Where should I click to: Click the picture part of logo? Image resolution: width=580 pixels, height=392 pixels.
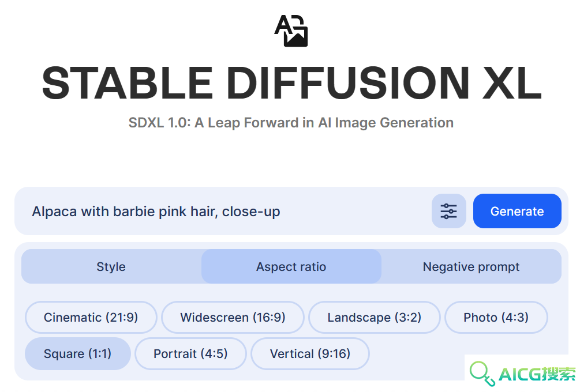pos(296,37)
